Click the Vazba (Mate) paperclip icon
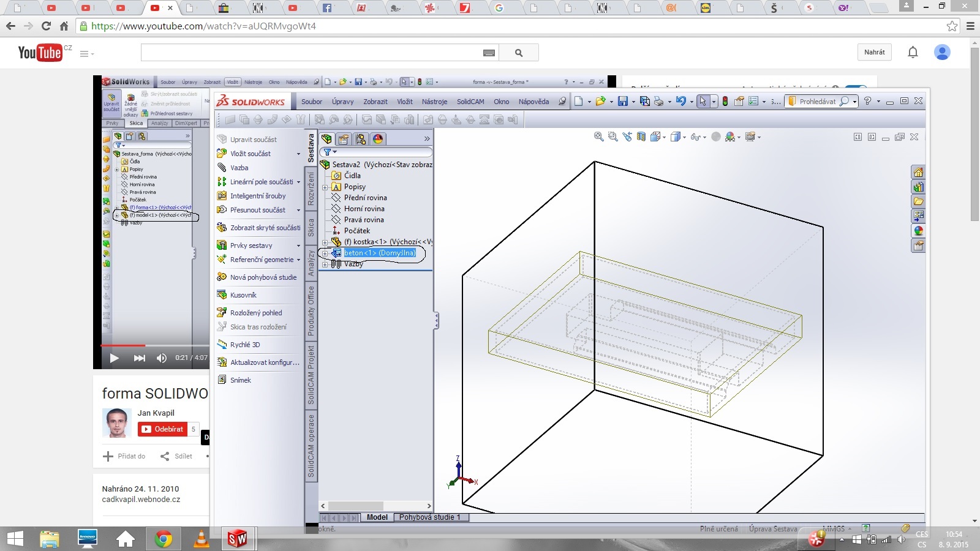This screenshot has width=980, height=551. [222, 168]
